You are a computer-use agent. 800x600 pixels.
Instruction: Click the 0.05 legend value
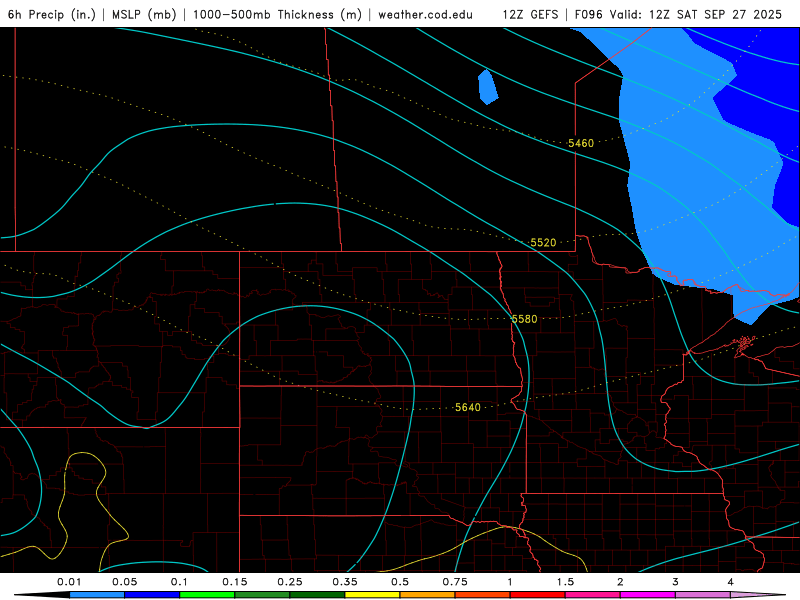[124, 582]
